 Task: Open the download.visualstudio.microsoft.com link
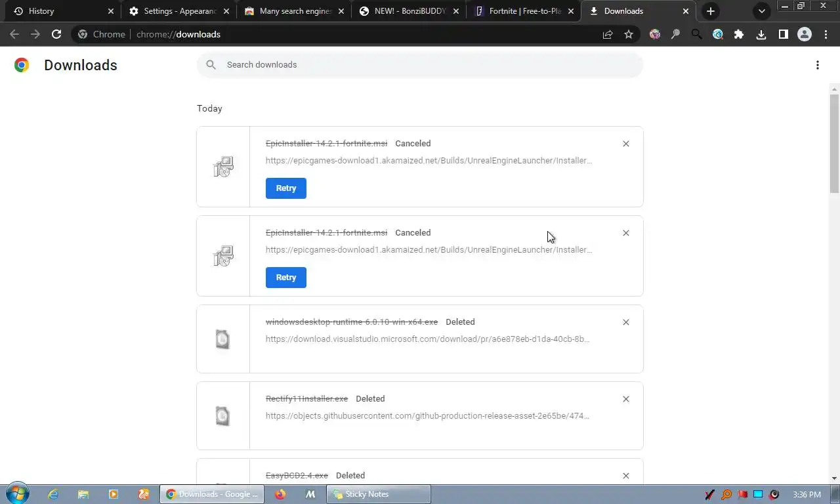coord(428,339)
